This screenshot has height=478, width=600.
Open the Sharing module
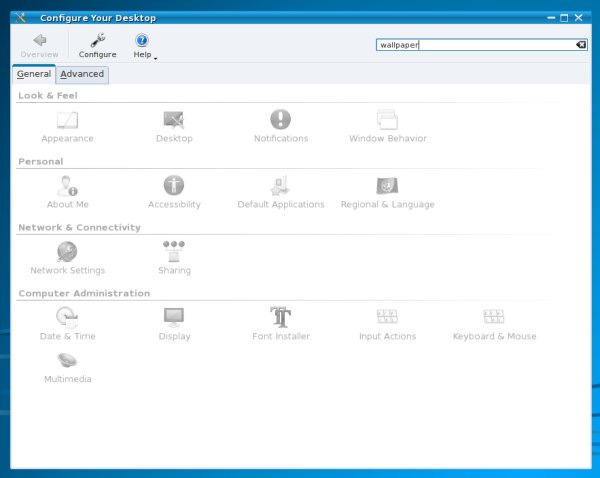pyautogui.click(x=174, y=258)
